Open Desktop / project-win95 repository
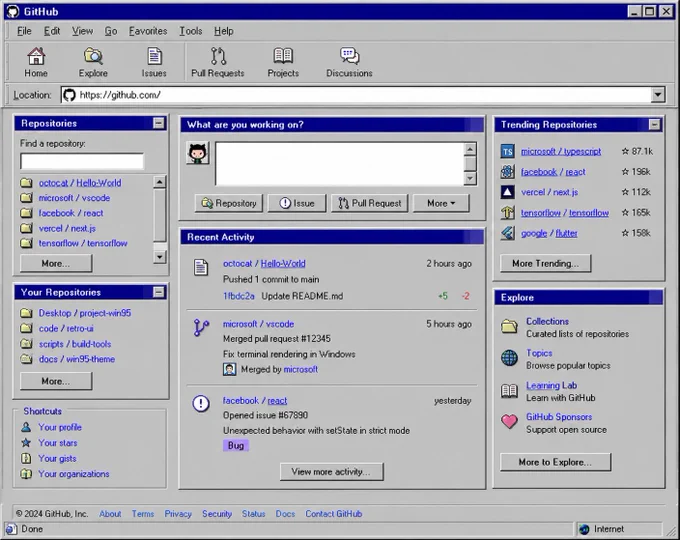This screenshot has width=680, height=540. (x=85, y=313)
